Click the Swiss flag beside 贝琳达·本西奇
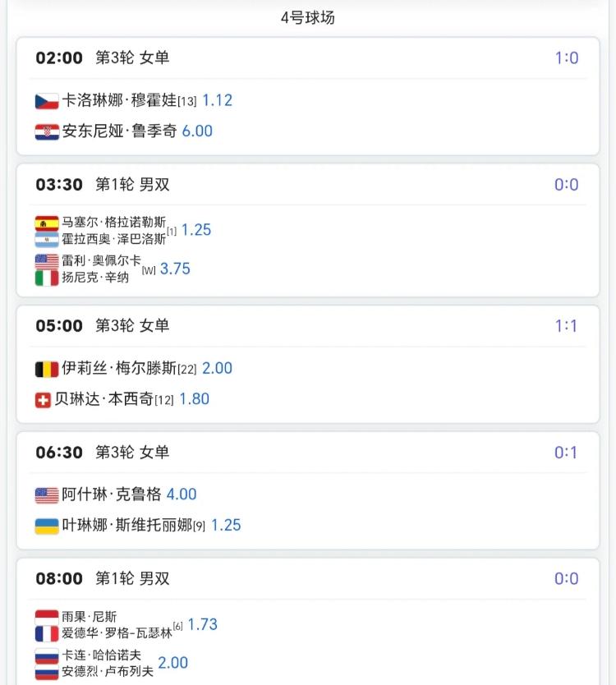Viewport: 616px width, 685px height. 43,400
